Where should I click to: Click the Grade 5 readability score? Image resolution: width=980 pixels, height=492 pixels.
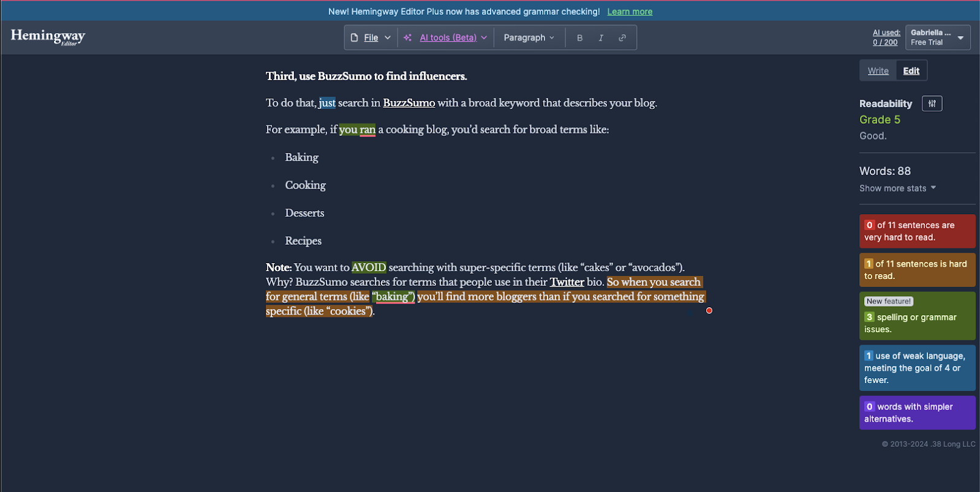tap(880, 119)
